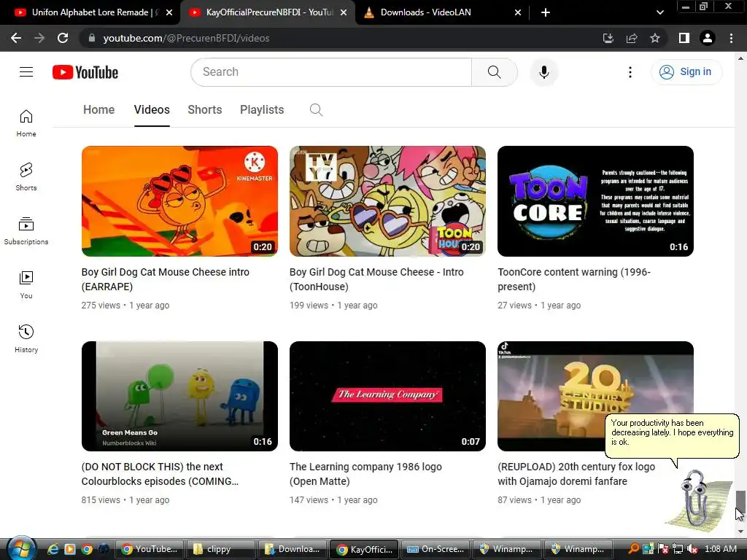Screen dimensions: 747x560
Task: Click the install app icon in address bar
Action: [608, 38]
